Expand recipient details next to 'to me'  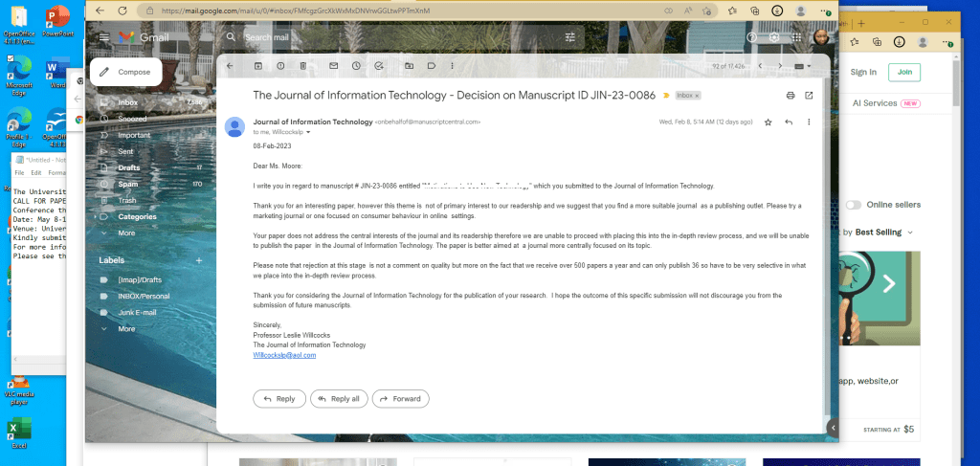click(x=308, y=132)
